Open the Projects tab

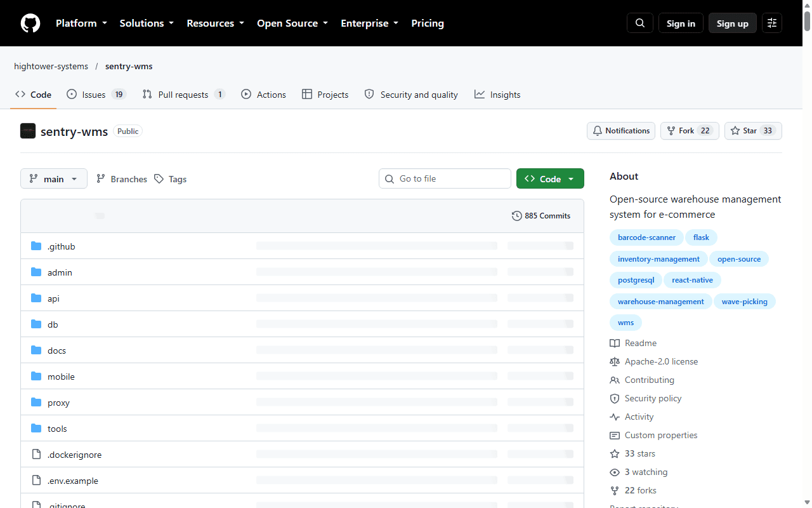point(325,95)
